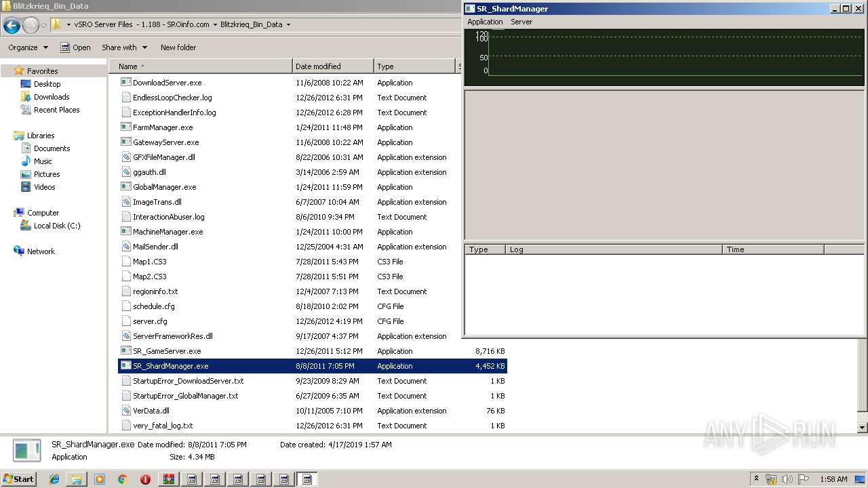Select the regioninfo.txt file
This screenshot has height=488, width=868.
click(155, 291)
